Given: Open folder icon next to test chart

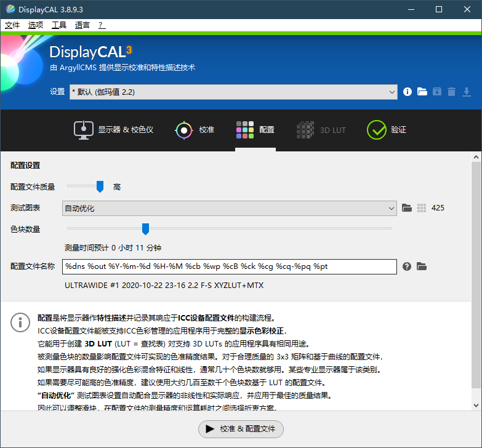Looking at the screenshot, I should coord(407,208).
